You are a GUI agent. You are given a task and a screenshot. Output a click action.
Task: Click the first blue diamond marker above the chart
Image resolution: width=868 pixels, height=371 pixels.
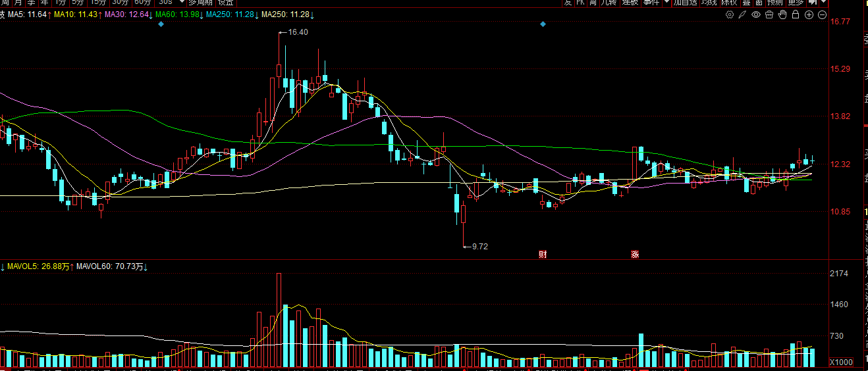coord(161,24)
